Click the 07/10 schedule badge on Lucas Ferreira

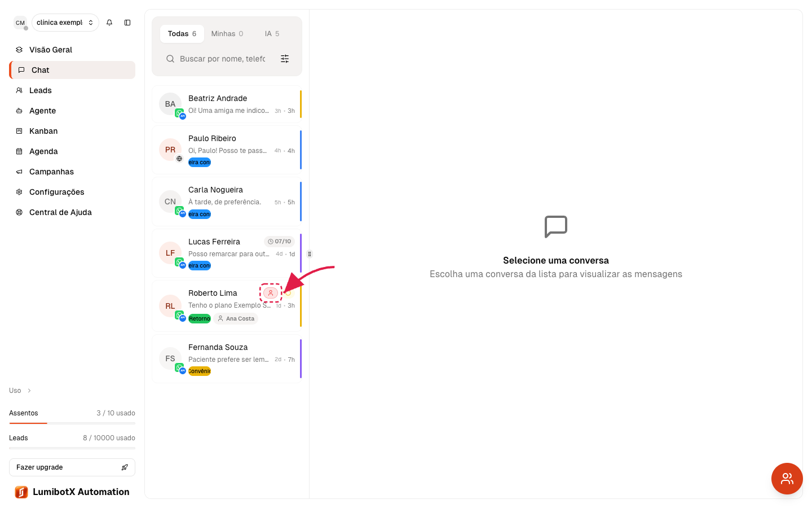(280, 242)
